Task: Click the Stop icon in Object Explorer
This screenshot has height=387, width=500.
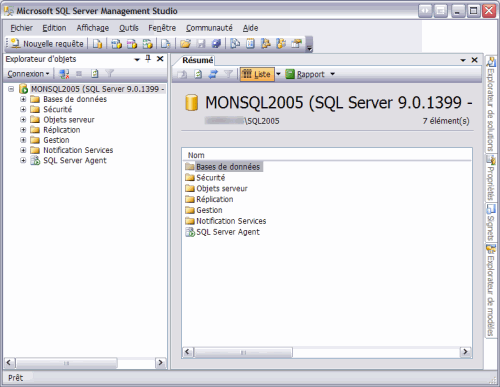Action: click(x=79, y=74)
